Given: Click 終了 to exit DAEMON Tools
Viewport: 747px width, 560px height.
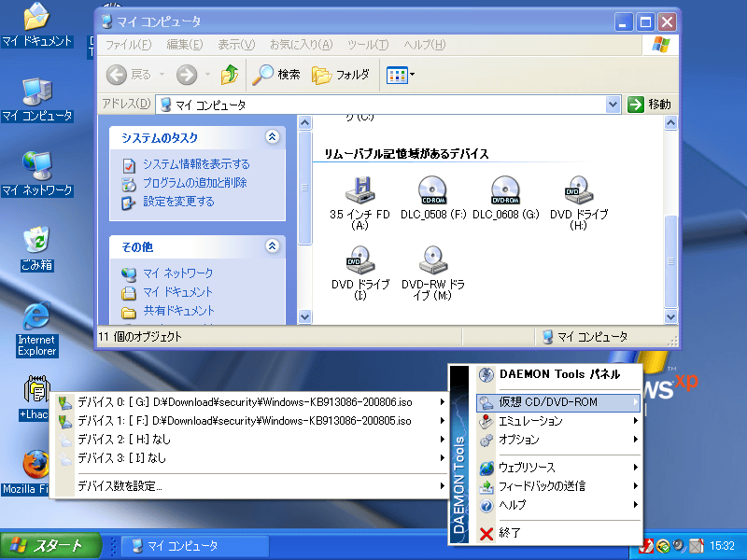Looking at the screenshot, I should pos(558,533).
